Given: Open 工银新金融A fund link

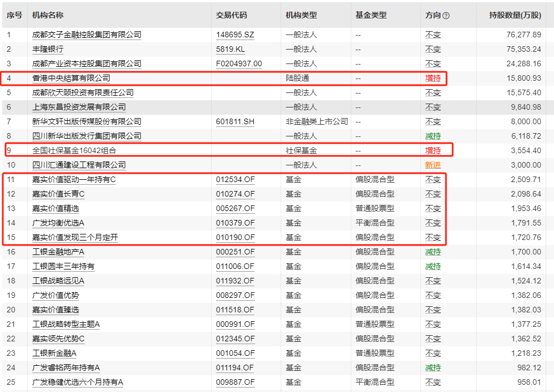Looking at the screenshot, I should pos(54,354).
